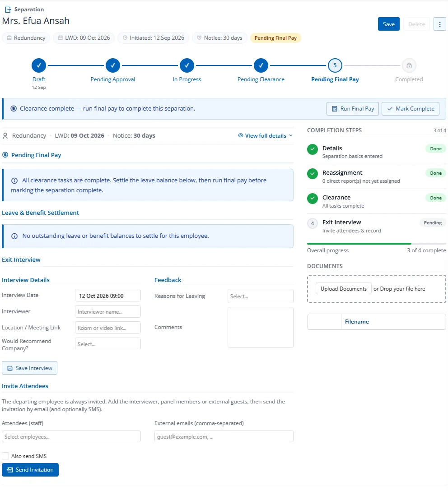
Task: Click the Separation exit icon in header
Action: (8, 10)
